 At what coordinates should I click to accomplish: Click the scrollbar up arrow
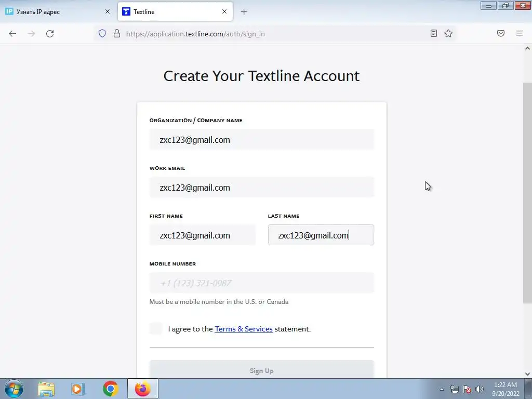coord(527,48)
